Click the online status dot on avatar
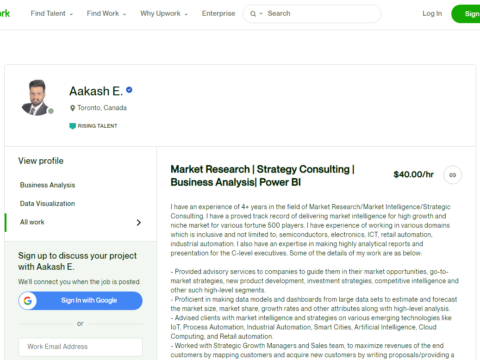This screenshot has height=360, width=480. 51,111
